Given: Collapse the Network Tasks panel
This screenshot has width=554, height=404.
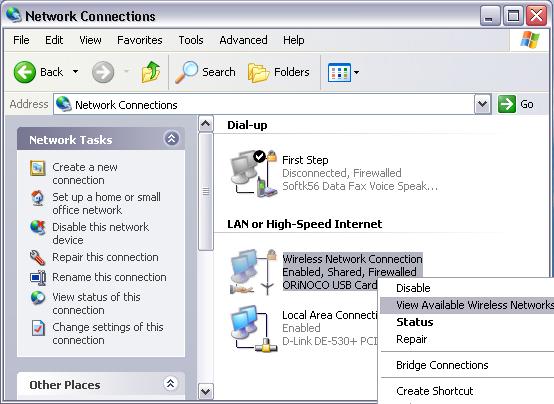Looking at the screenshot, I should pyautogui.click(x=171, y=139).
